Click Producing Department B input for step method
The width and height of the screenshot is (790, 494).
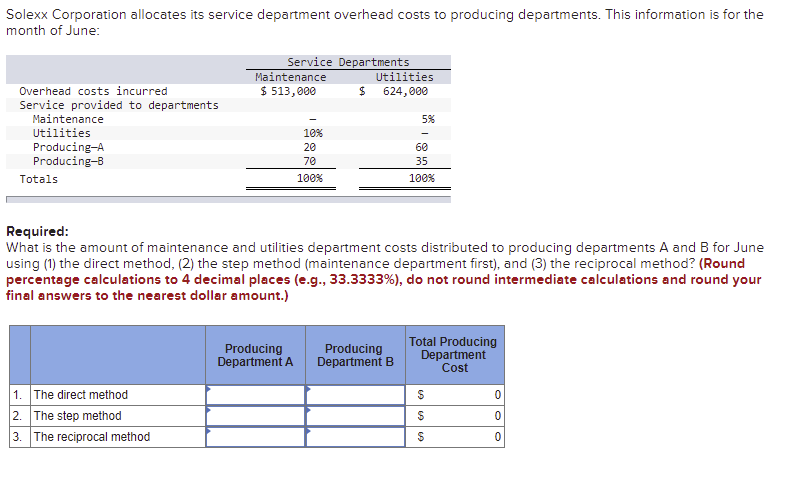[x=355, y=416]
